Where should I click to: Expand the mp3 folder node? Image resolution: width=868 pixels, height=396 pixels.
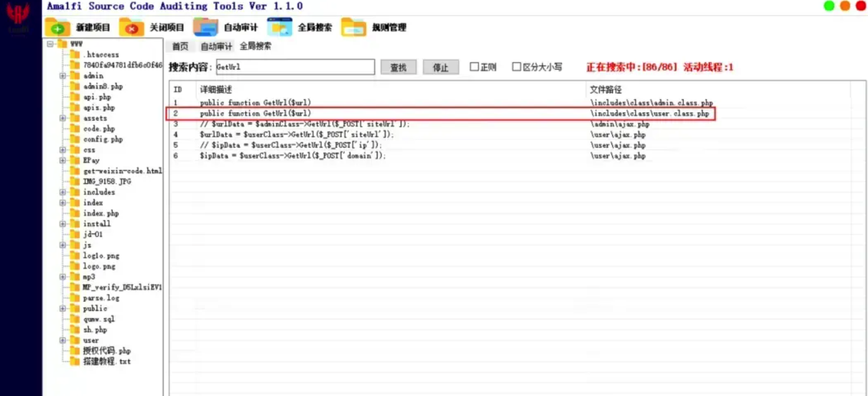63,277
